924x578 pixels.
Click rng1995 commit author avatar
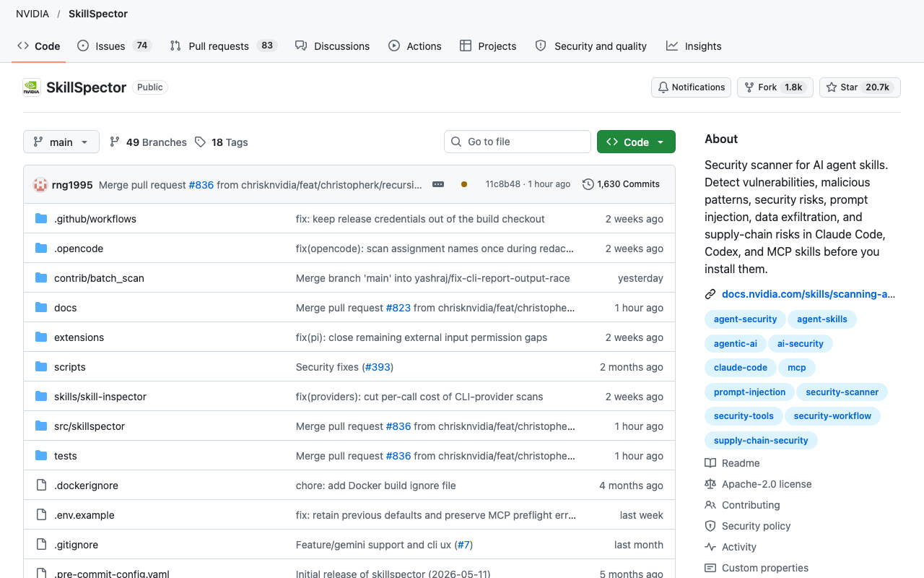click(x=40, y=184)
